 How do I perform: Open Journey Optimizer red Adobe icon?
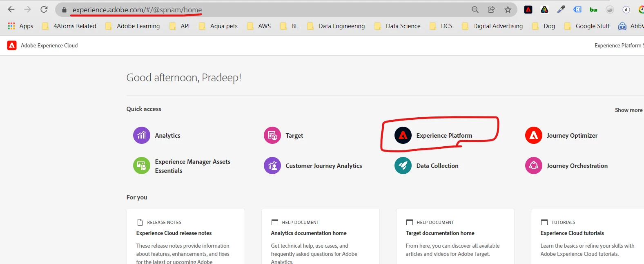coord(534,135)
